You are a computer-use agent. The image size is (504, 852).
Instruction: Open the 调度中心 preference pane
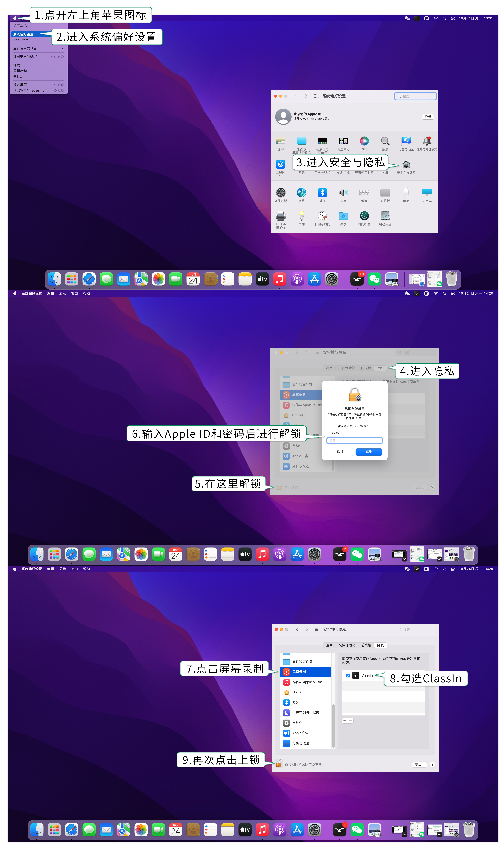[x=343, y=144]
